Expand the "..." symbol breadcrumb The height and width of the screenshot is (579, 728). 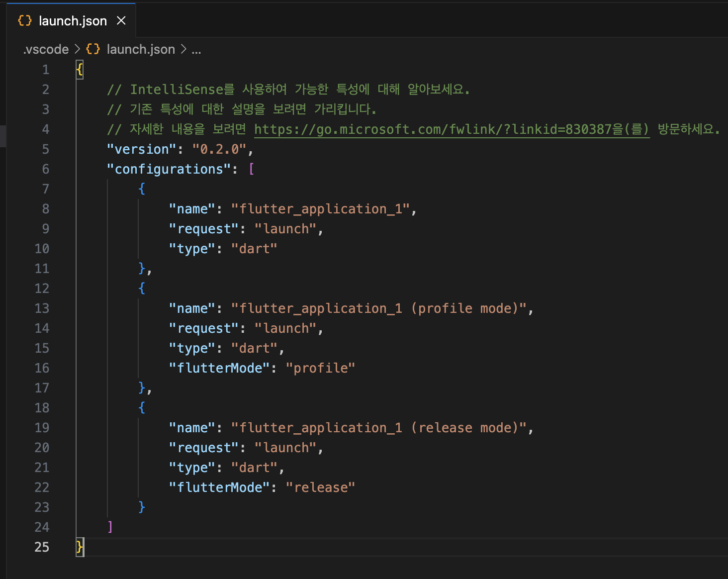196,49
